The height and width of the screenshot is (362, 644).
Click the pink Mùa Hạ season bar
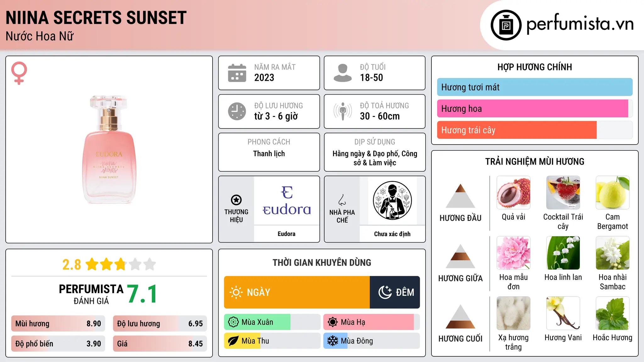click(x=369, y=322)
